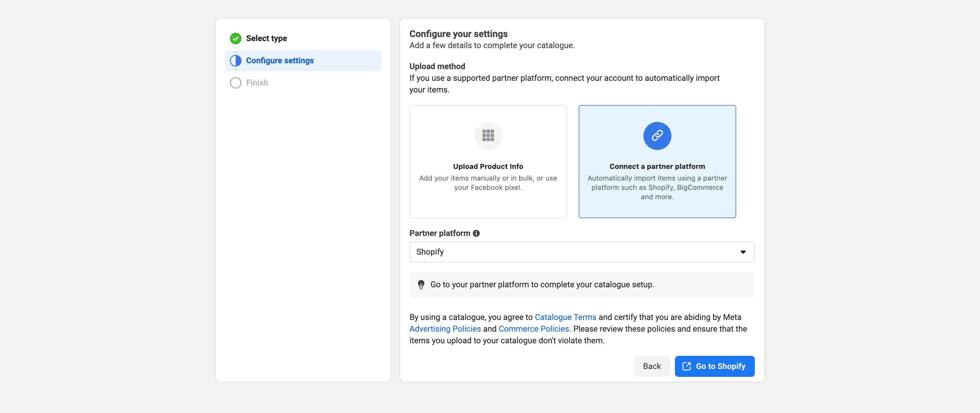This screenshot has width=980, height=413.
Task: Click the Back button
Action: (652, 366)
